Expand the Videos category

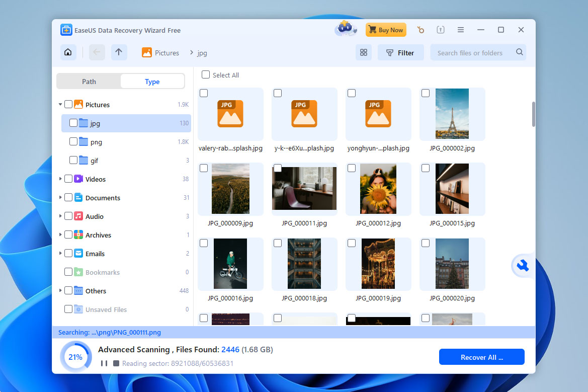click(x=60, y=179)
